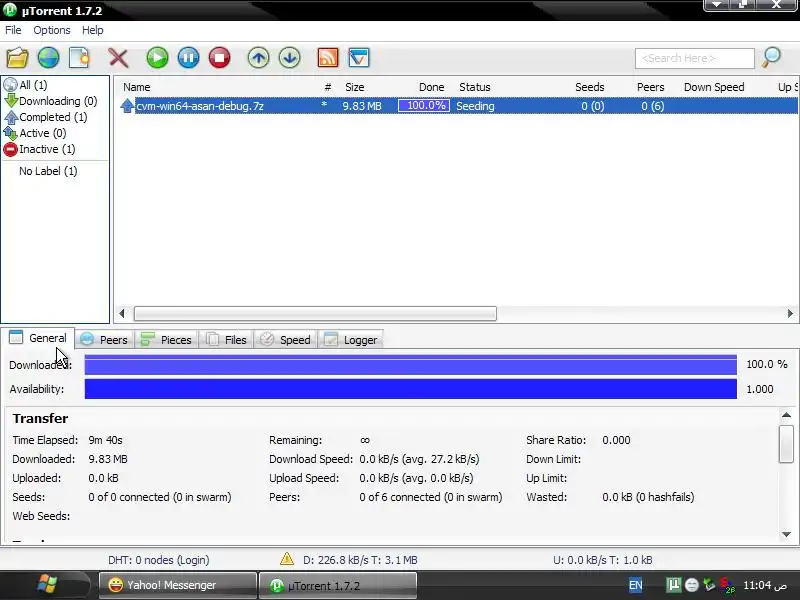Switch to the Pieces tab
The width and height of the screenshot is (800, 600).
point(166,340)
